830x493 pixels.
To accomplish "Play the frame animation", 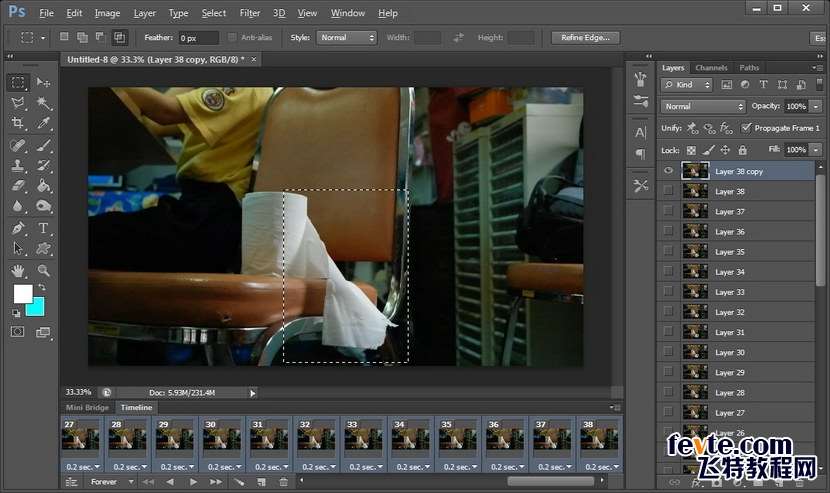I will coord(193,482).
